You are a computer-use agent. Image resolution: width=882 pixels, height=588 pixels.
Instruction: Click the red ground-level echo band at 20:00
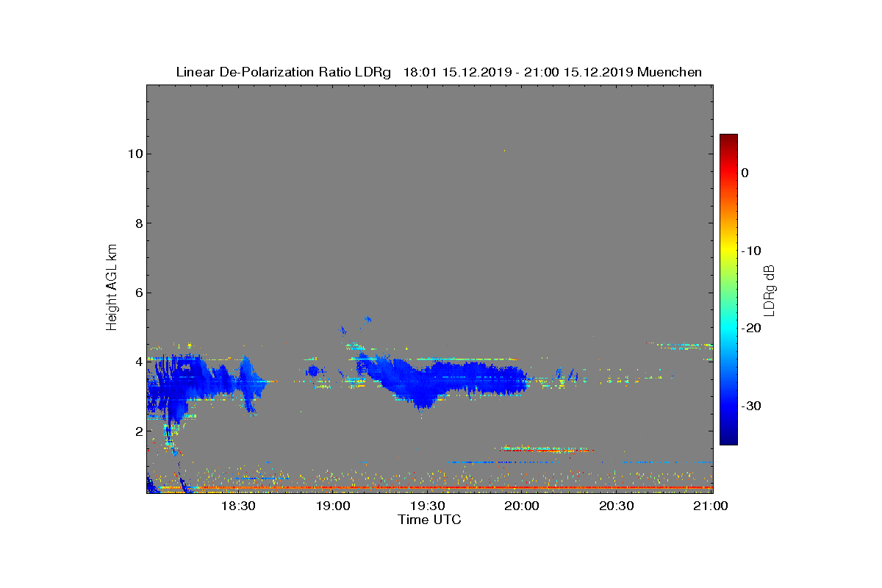(523, 487)
